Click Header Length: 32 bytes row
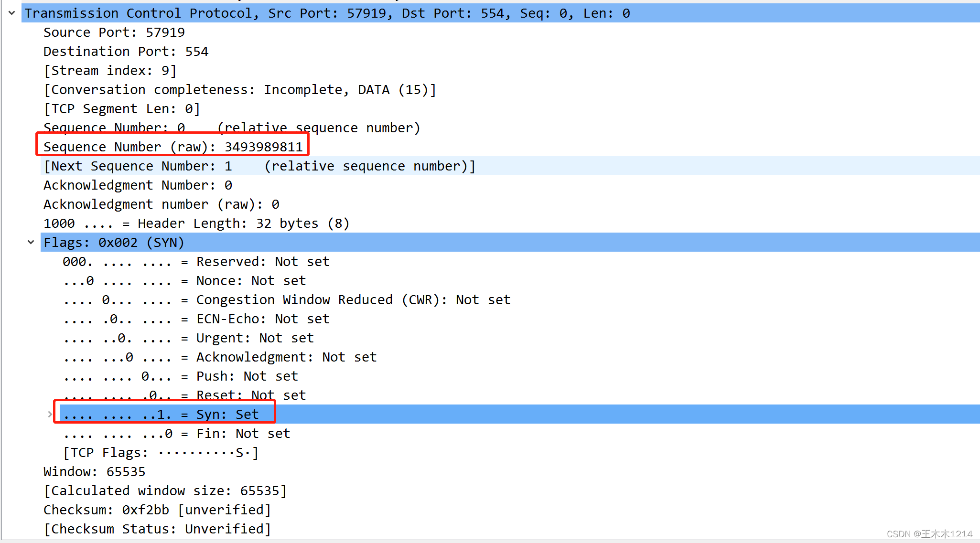 (x=196, y=224)
